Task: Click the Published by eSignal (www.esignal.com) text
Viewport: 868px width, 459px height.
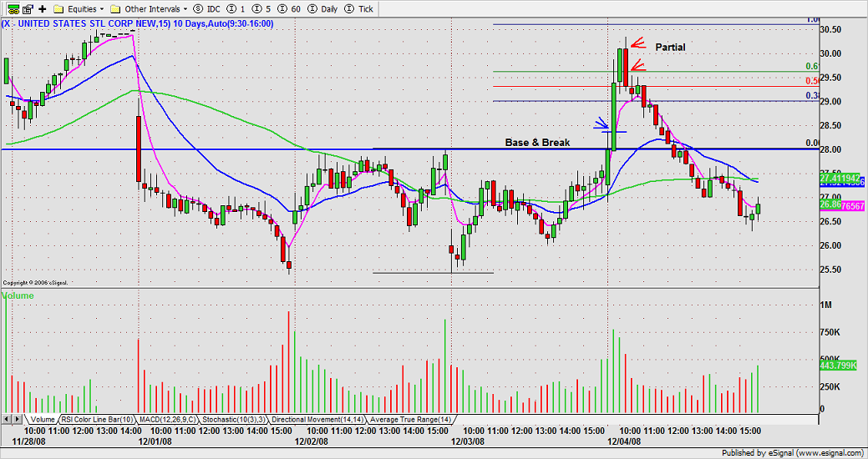Action: [793, 453]
